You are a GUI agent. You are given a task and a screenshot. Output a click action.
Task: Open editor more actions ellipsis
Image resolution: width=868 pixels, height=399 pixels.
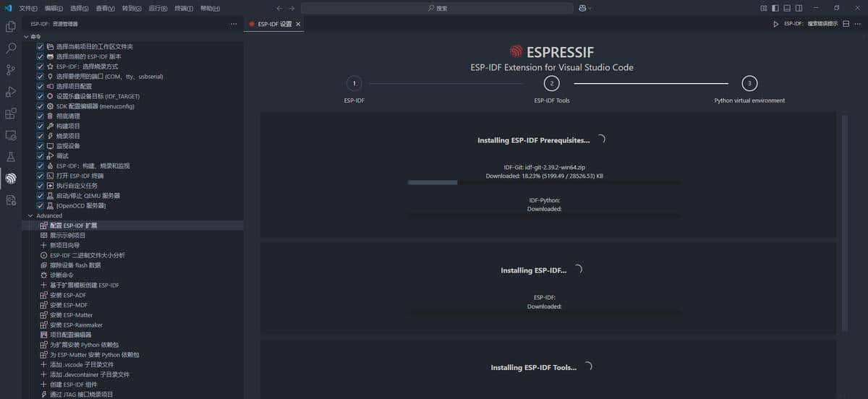pos(859,24)
